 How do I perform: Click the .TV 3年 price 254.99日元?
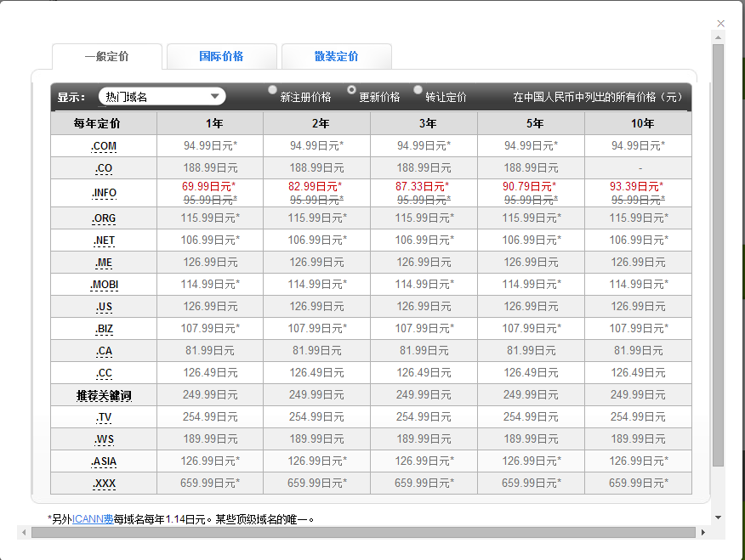click(424, 416)
